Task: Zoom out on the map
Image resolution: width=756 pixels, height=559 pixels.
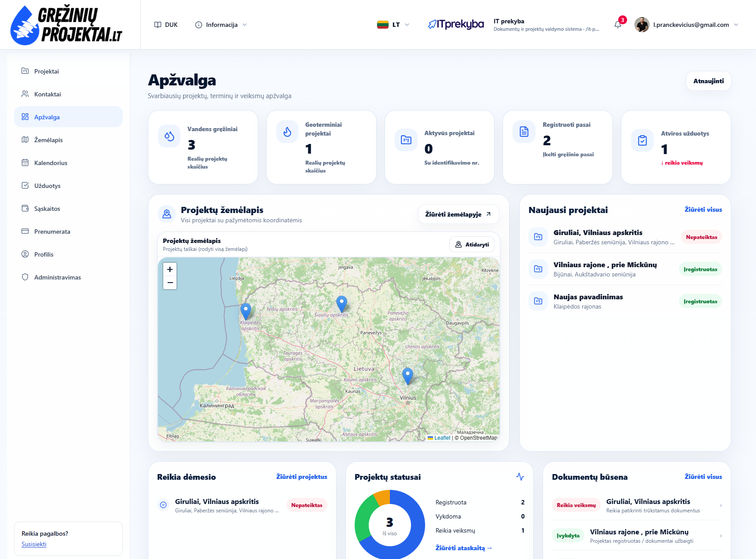Action: [x=170, y=283]
